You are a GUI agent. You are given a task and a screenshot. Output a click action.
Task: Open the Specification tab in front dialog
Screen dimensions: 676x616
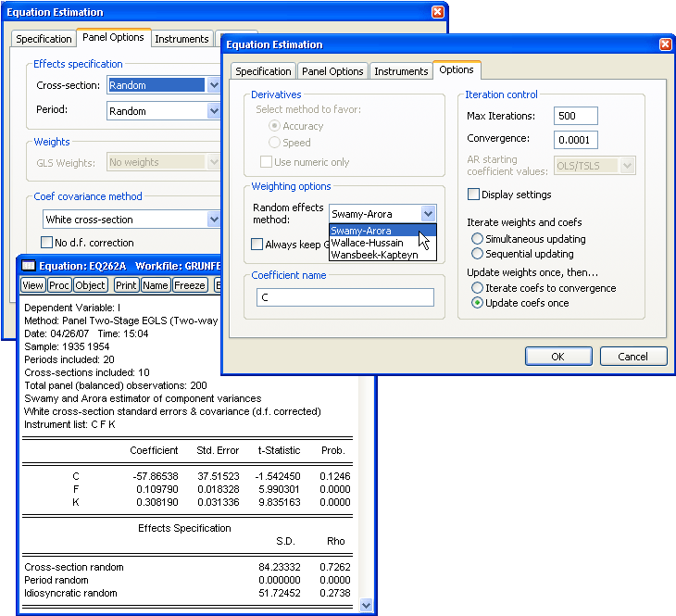coord(263,71)
